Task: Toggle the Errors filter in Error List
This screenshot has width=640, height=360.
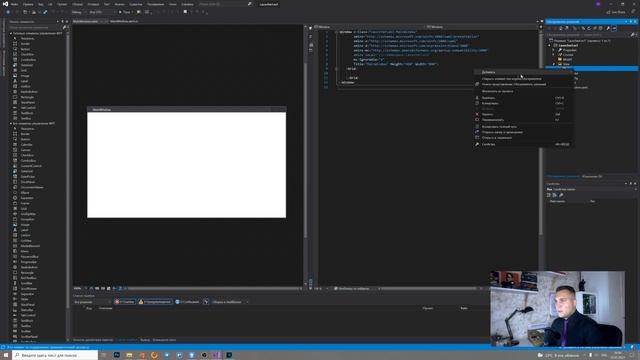Action: [x=124, y=302]
